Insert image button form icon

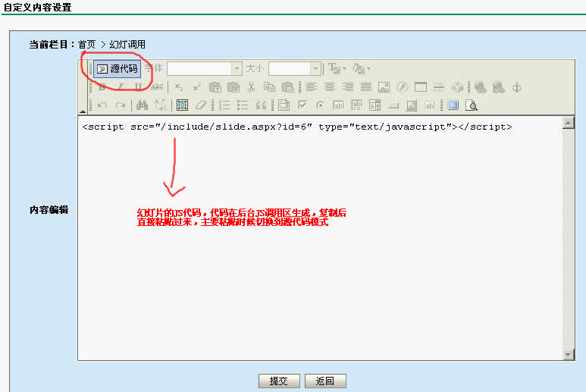coord(412,105)
